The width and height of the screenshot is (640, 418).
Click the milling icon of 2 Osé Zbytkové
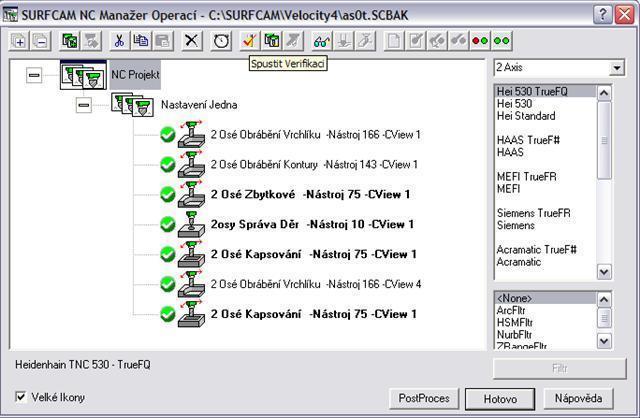pyautogui.click(x=191, y=195)
